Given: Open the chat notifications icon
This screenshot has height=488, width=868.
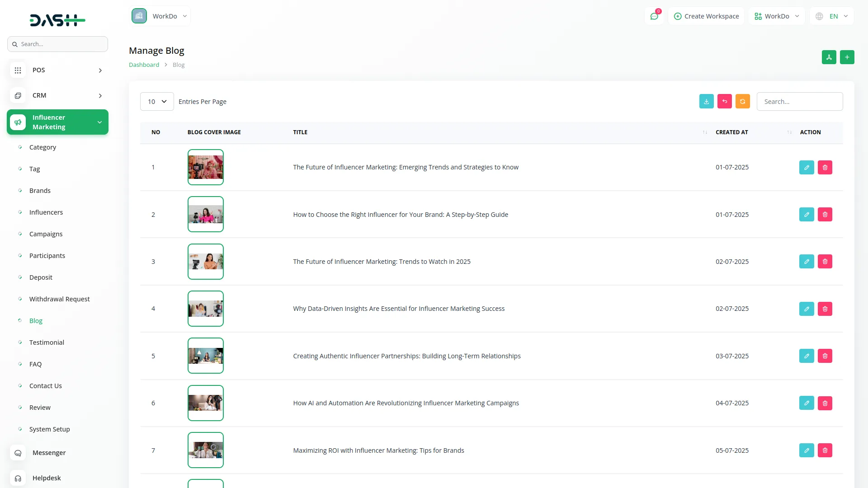Looking at the screenshot, I should [654, 16].
